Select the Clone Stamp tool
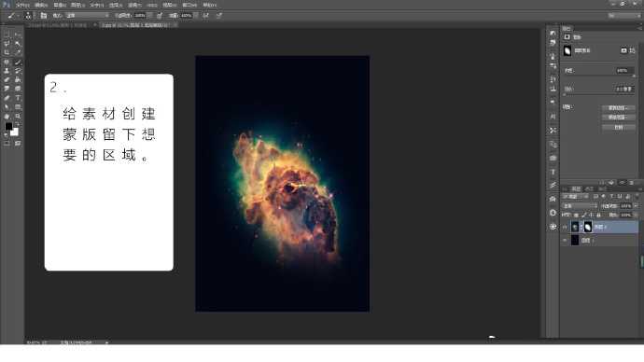The height and width of the screenshot is (362, 644). (7, 71)
